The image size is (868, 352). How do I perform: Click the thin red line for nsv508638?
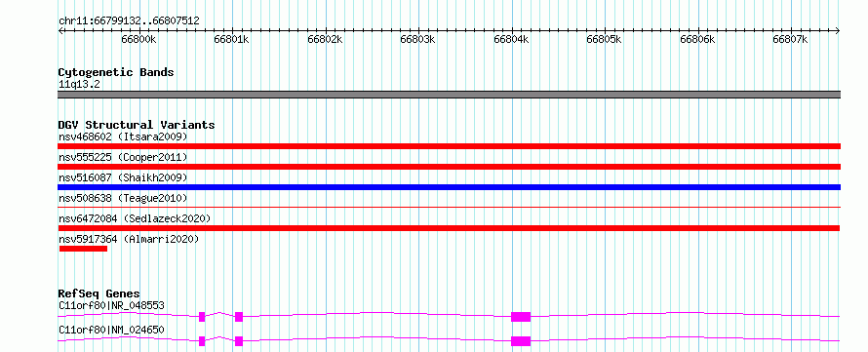pos(449,207)
